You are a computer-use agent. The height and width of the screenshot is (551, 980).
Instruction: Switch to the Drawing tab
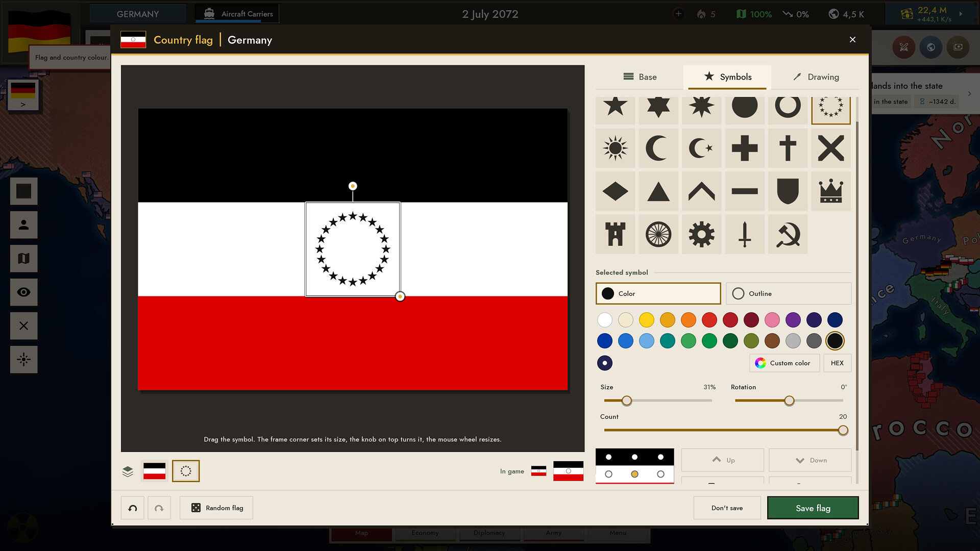coord(815,77)
